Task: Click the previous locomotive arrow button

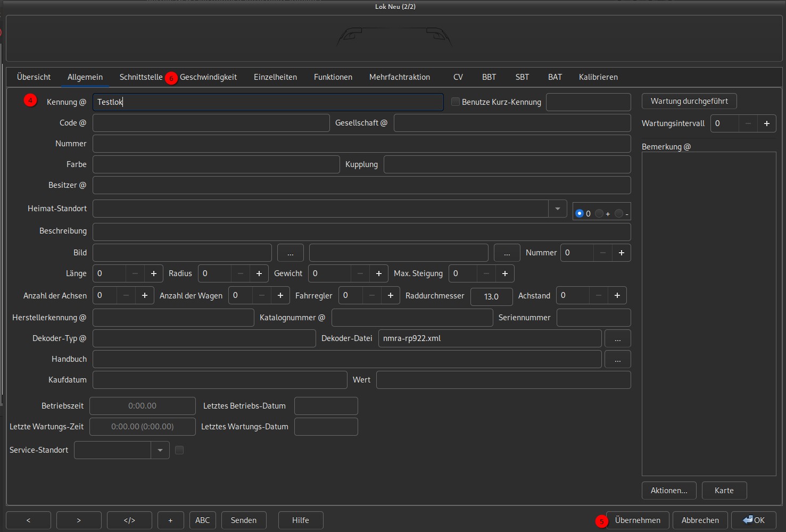Action: coord(28,520)
